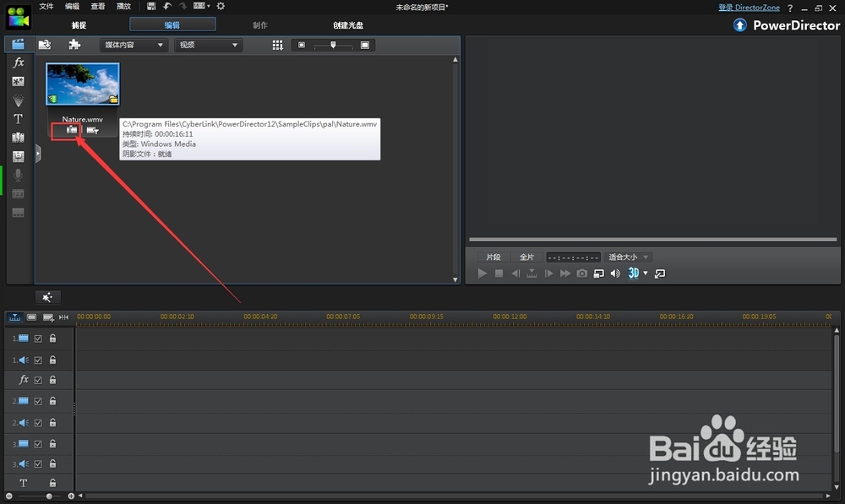845x504 pixels.
Task: Select 全片 preview mode
Action: click(x=526, y=257)
